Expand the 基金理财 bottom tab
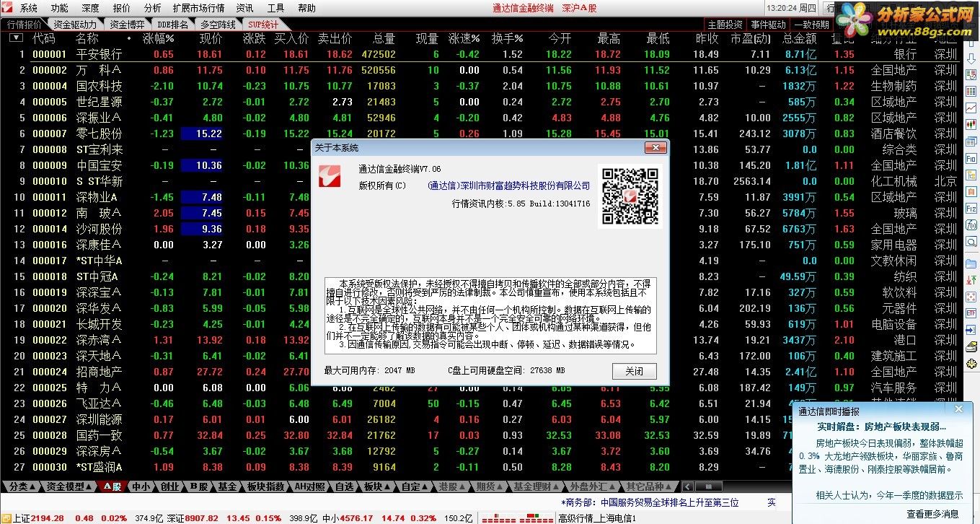 pos(537,486)
